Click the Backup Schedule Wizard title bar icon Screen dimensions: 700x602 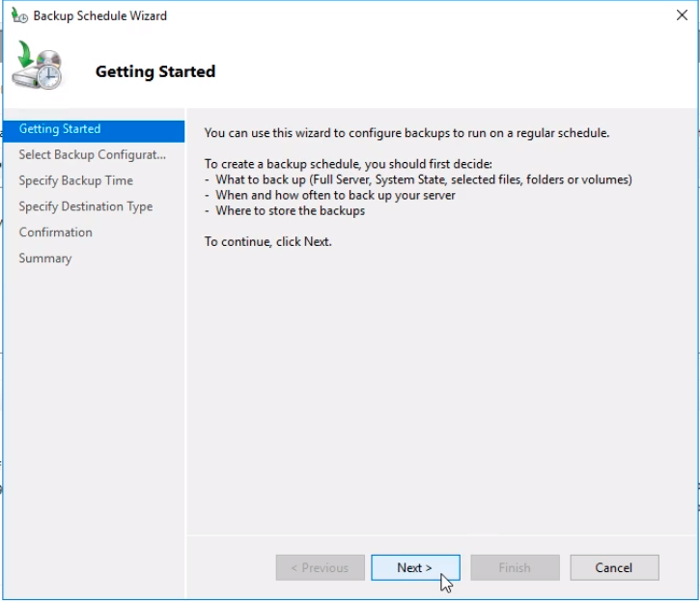point(18,15)
